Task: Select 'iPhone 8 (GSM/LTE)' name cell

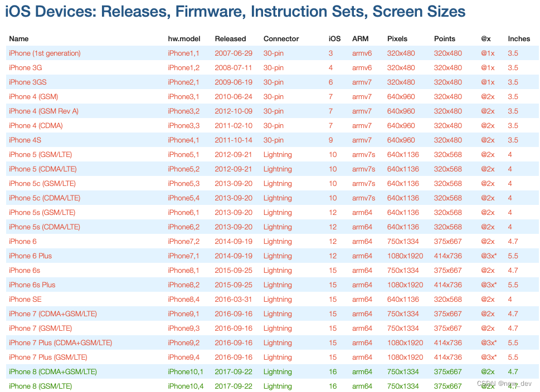Action: [x=40, y=386]
